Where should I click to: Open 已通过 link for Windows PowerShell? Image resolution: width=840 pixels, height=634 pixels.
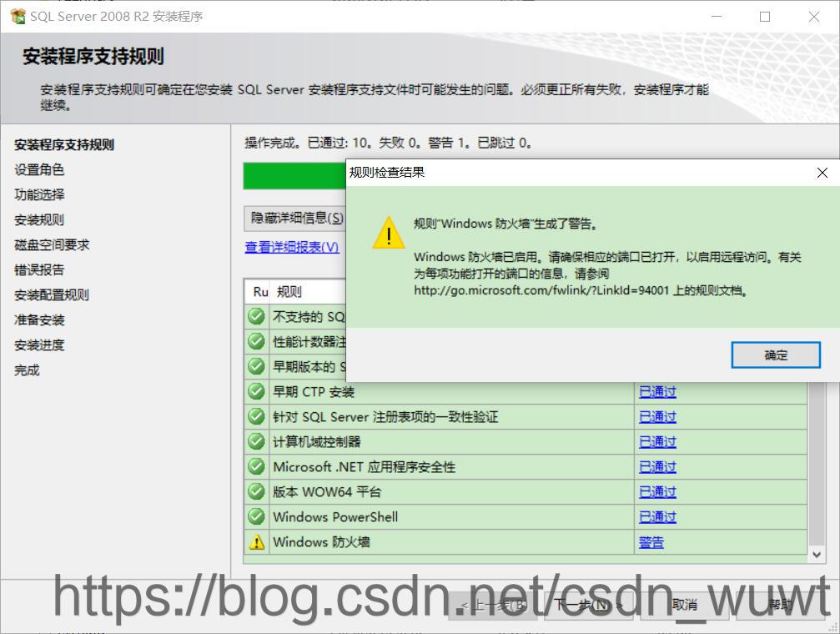657,517
